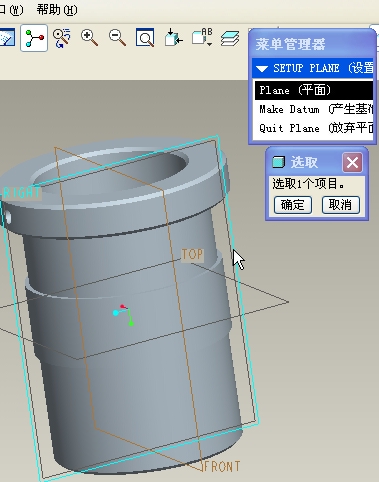The image size is (379, 482).
Task: Click the 菜单管理器 title bar
Action: click(312, 44)
